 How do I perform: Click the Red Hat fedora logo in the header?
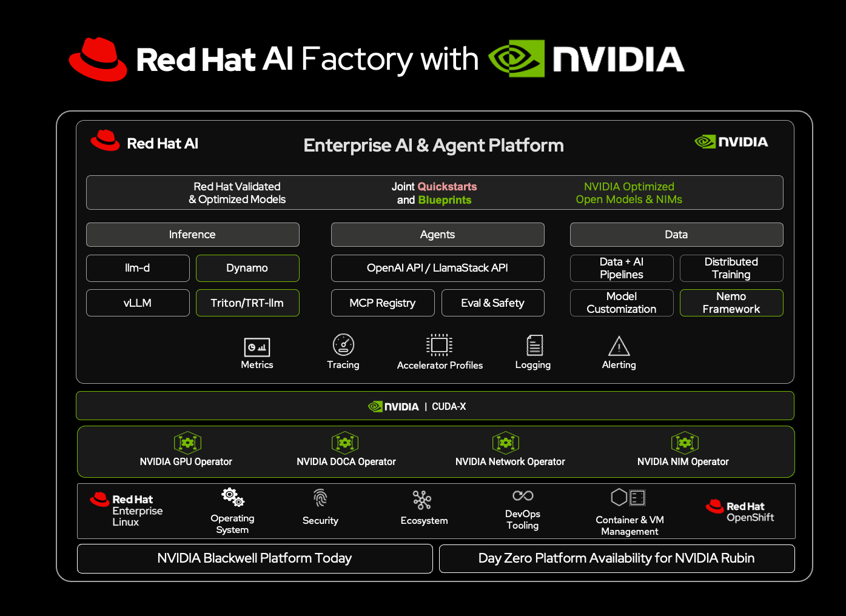(98, 58)
